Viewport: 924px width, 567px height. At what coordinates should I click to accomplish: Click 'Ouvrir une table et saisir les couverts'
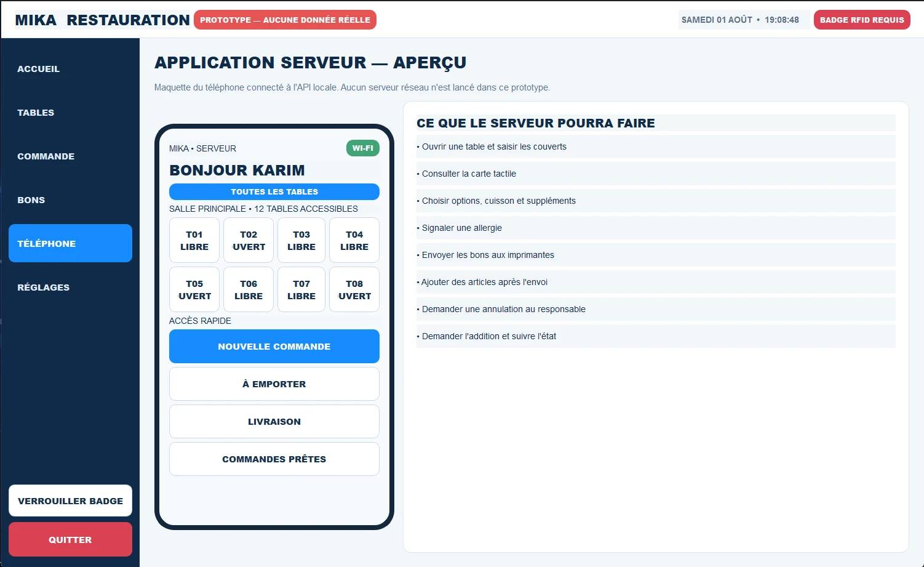[656, 147]
